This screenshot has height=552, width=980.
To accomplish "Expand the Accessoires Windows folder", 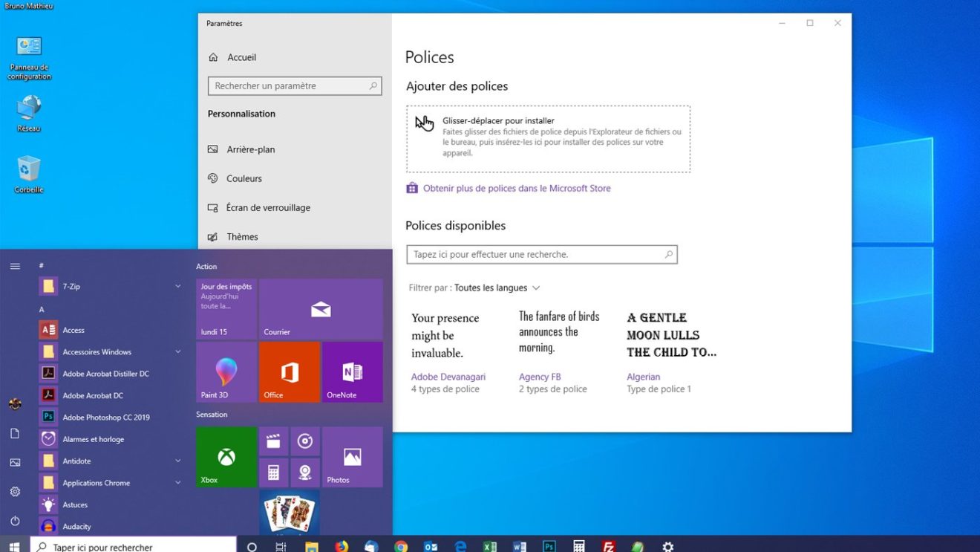I will coord(111,351).
